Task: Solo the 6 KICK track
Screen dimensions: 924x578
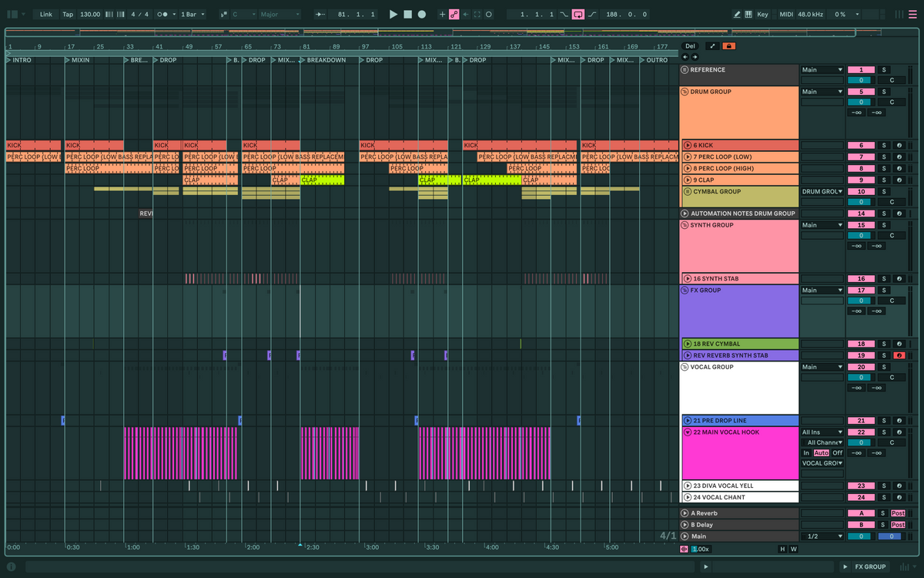Action: click(x=883, y=145)
